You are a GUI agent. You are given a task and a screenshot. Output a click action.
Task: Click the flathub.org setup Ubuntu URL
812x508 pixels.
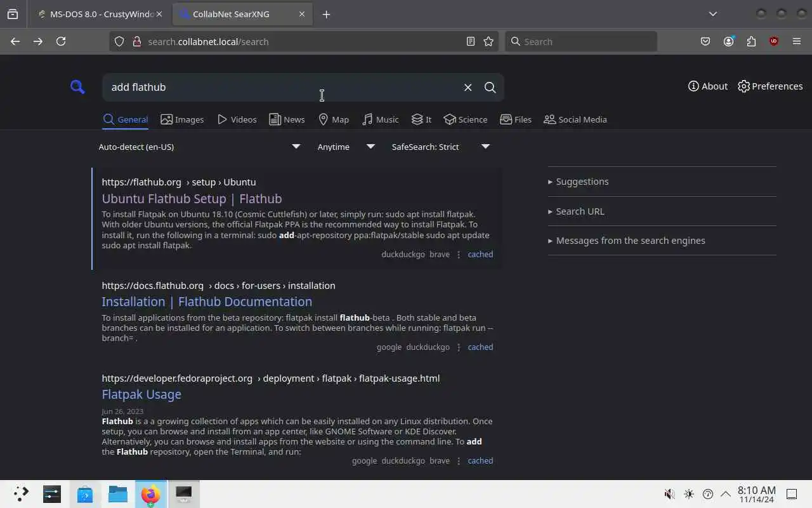179,182
